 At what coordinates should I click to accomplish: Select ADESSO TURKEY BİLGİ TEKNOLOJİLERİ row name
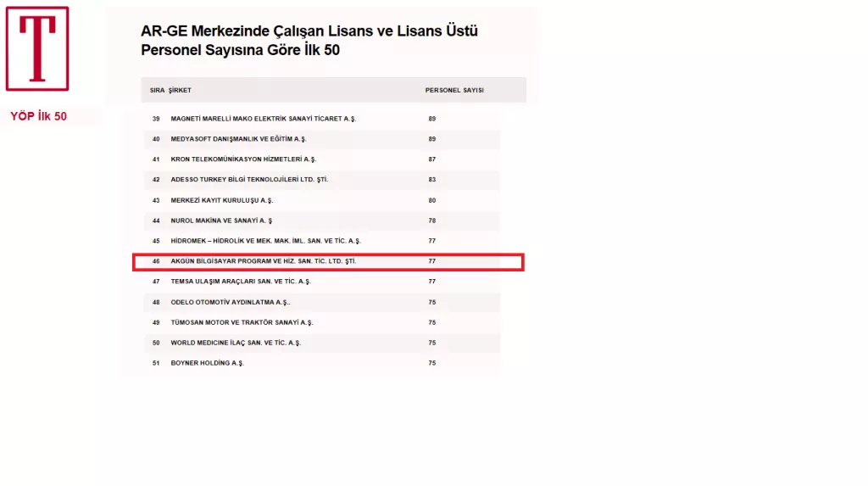point(250,180)
